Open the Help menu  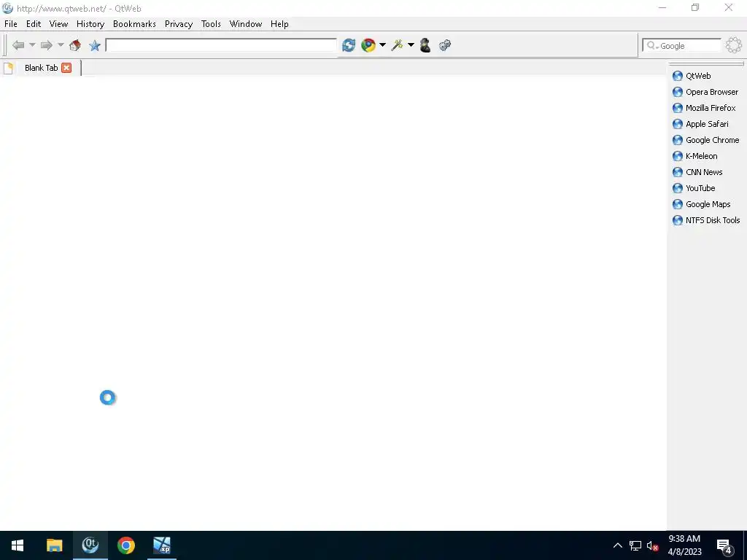tap(279, 24)
